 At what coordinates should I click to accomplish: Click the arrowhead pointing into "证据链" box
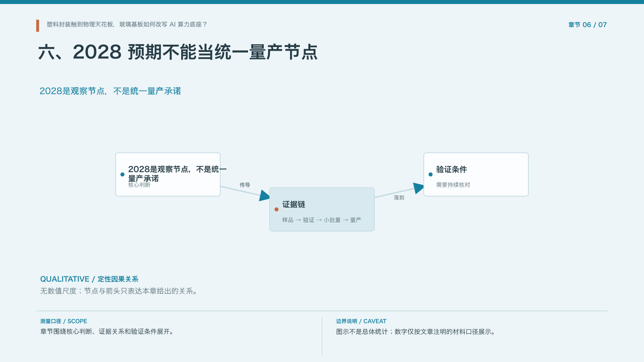(265, 196)
